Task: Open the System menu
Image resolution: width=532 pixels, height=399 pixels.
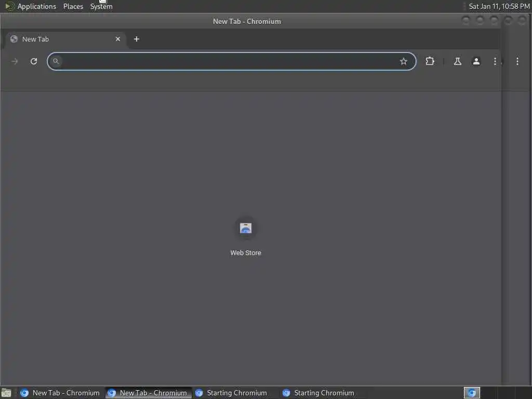Action: coord(101,6)
